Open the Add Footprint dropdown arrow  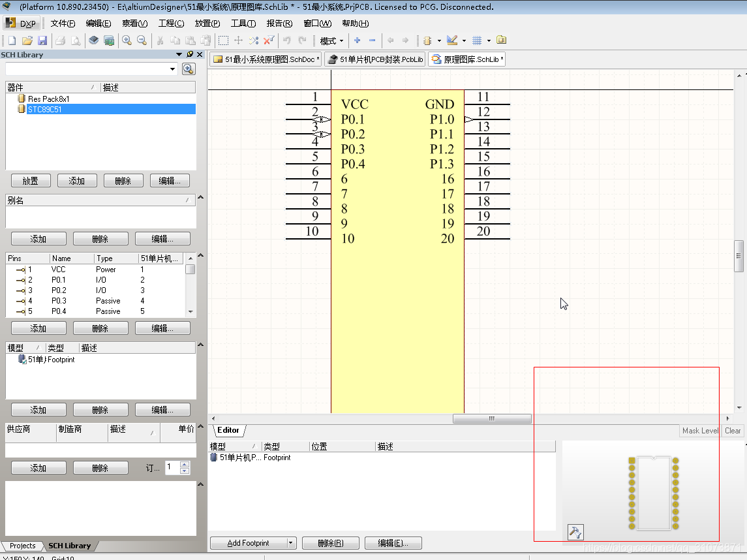tap(291, 543)
